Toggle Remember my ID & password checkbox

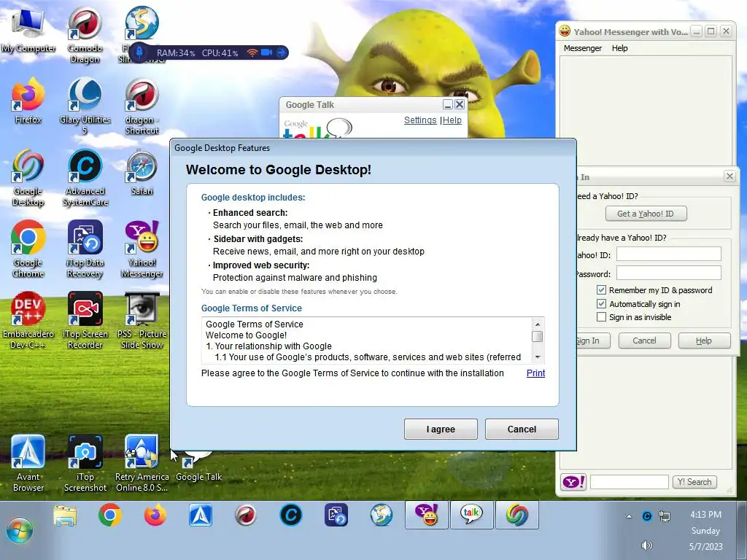[x=601, y=290]
